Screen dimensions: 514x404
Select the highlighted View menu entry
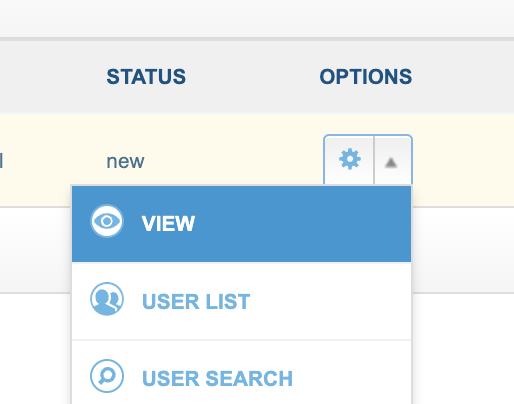(241, 224)
